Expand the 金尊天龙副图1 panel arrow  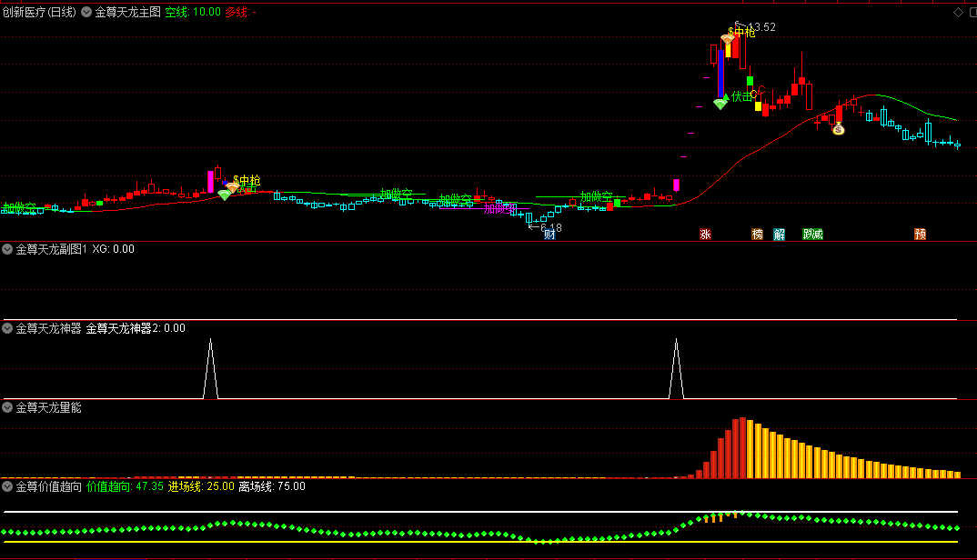tap(7, 249)
